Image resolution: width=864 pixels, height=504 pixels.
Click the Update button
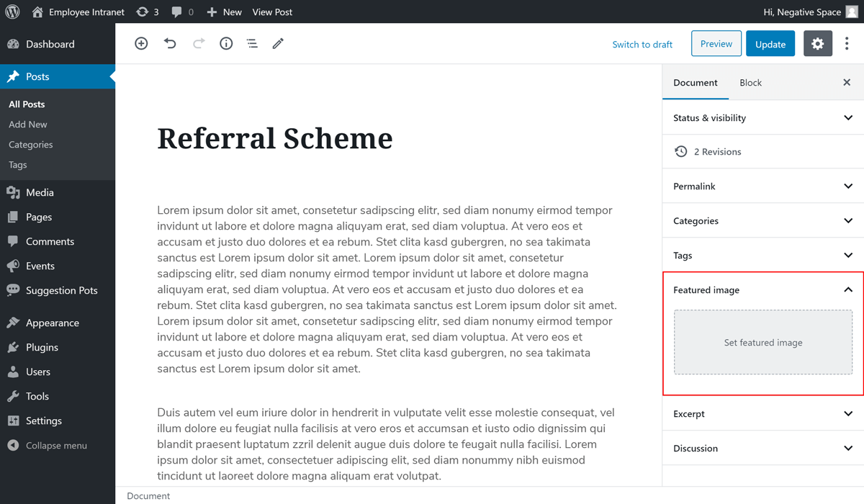pyautogui.click(x=770, y=44)
